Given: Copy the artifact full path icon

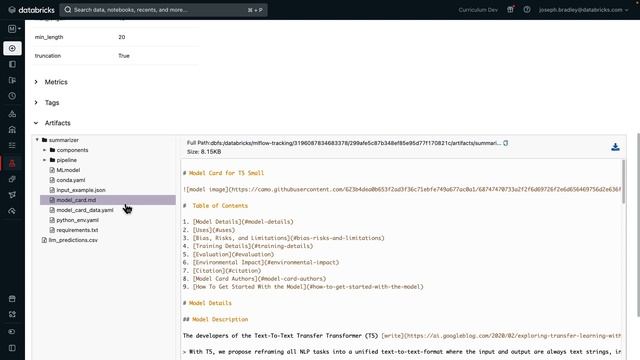Looking at the screenshot, I should [505, 143].
